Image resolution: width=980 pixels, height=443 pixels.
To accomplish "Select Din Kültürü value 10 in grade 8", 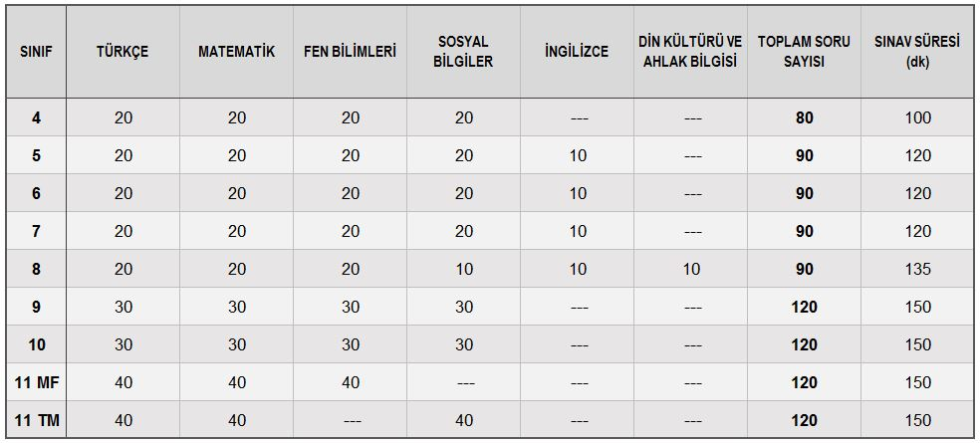I will click(x=690, y=270).
